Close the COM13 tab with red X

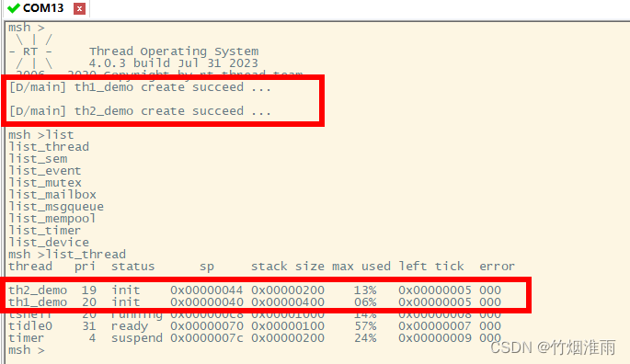(79, 8)
